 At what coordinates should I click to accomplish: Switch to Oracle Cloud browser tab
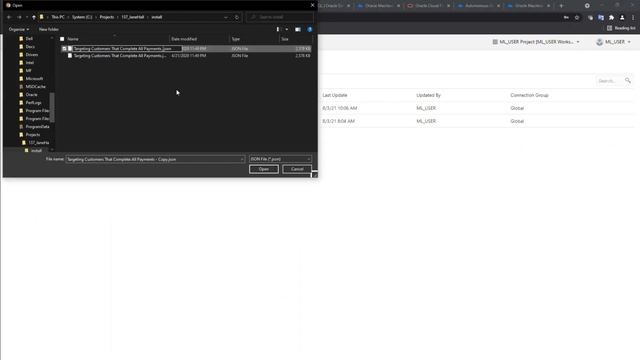[x=428, y=6]
